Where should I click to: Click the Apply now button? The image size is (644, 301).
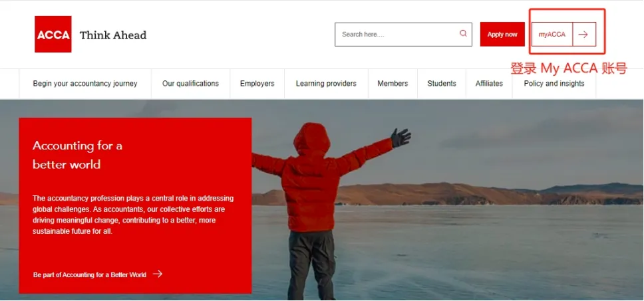(502, 35)
